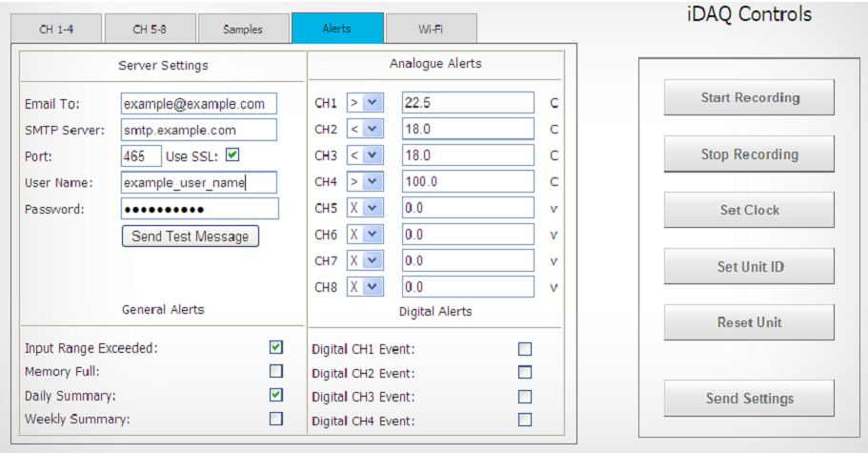868x453 pixels.
Task: Open the Wi-Fi tab
Action: coord(431,29)
